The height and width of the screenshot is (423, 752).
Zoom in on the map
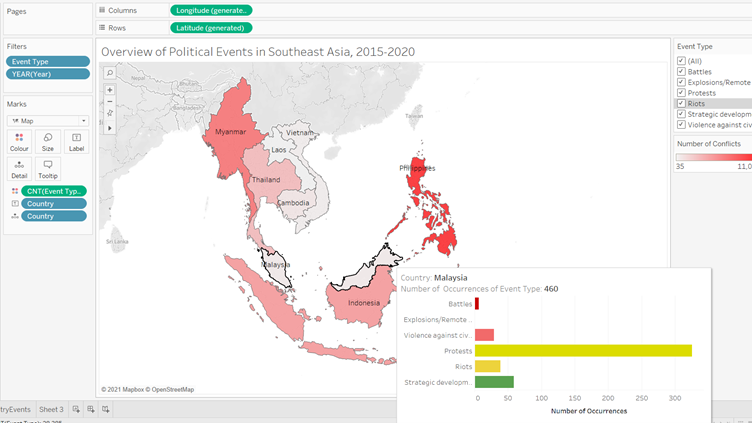click(x=110, y=90)
